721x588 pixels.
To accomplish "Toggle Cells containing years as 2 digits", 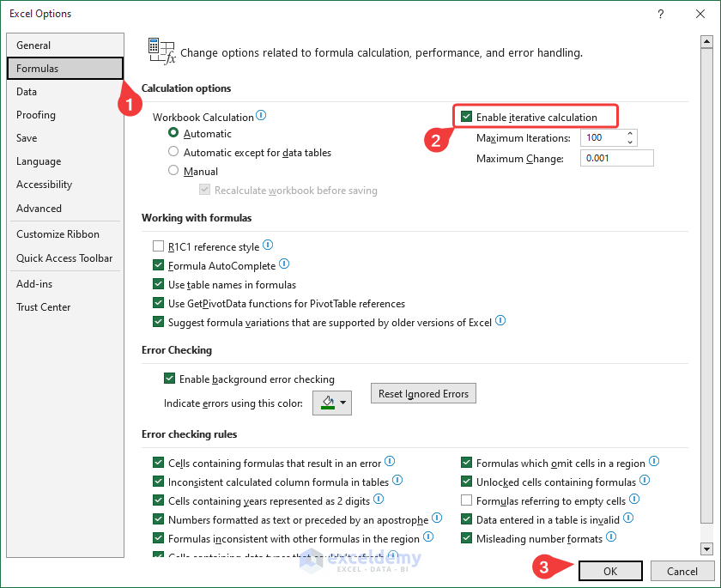I will pos(158,500).
